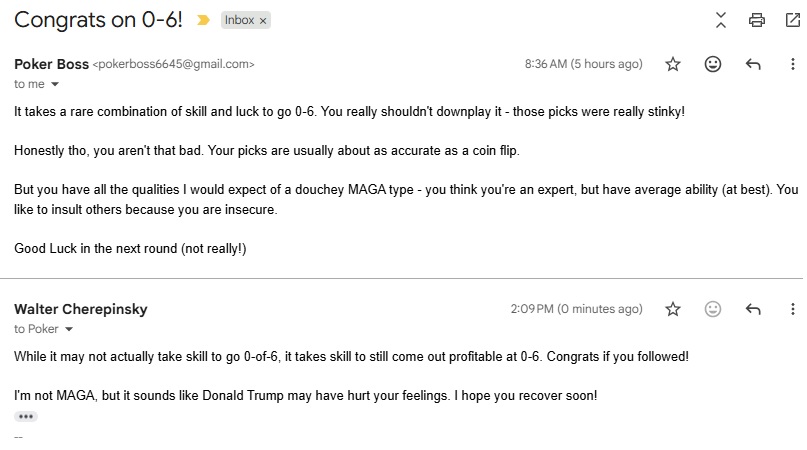The height and width of the screenshot is (450, 807).
Task: Open more options for Walter's message
Action: [793, 309]
